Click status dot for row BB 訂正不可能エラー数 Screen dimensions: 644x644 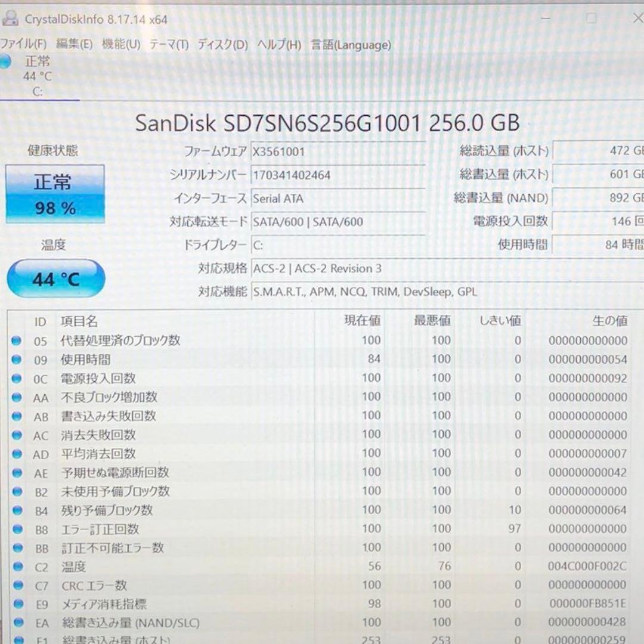coord(18,548)
